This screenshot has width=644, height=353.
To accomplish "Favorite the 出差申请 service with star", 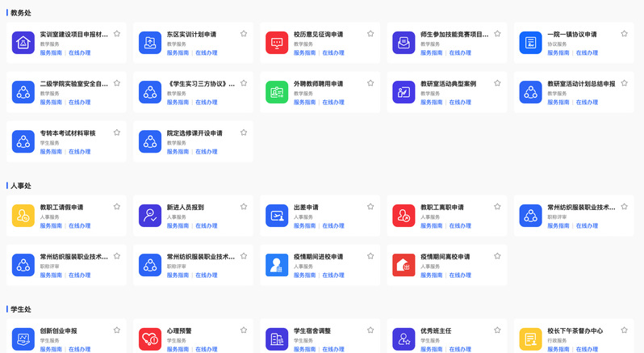I will tap(370, 207).
